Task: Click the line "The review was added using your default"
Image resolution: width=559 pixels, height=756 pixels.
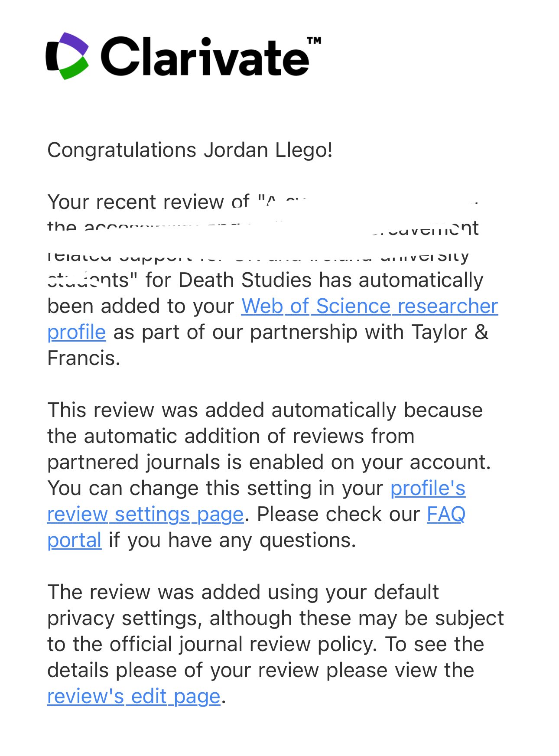Action: coord(243,592)
